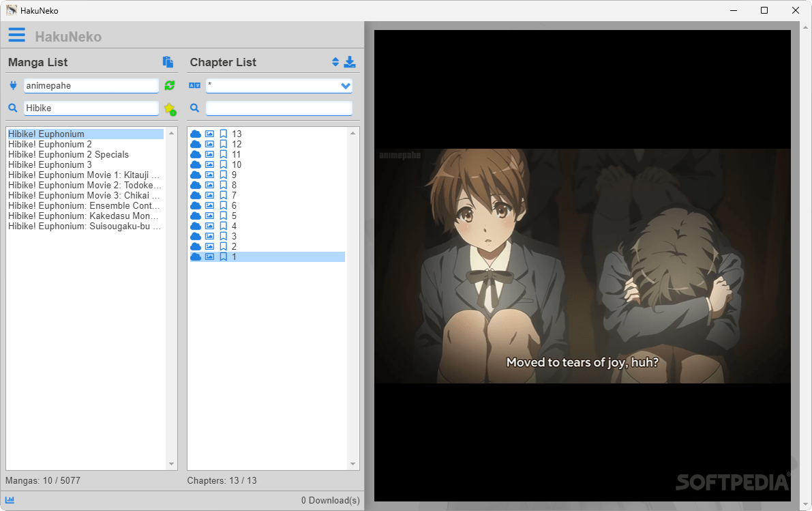Preview chapter 2 via image icon
Screen dimensions: 812x511
(x=209, y=246)
